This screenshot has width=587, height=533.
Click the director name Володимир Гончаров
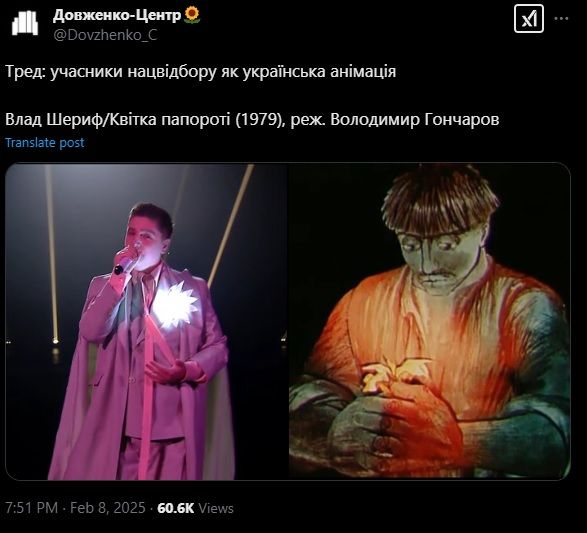[x=415, y=119]
